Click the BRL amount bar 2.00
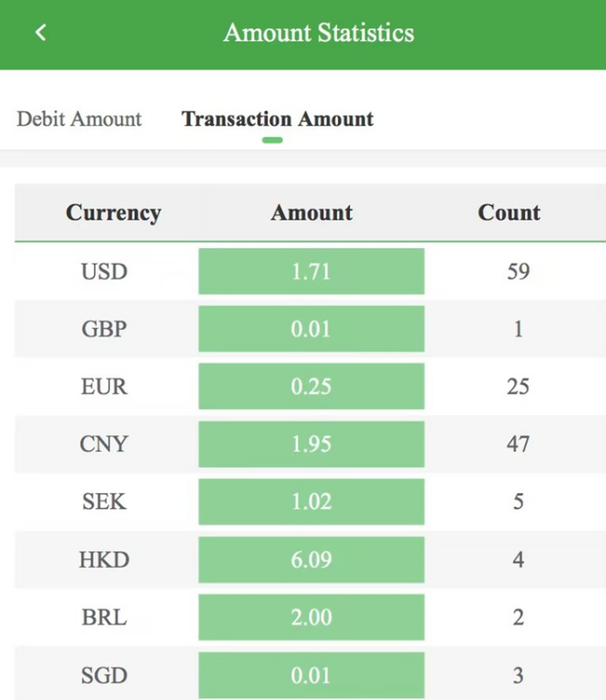Screen dimensions: 606x700 (311, 617)
